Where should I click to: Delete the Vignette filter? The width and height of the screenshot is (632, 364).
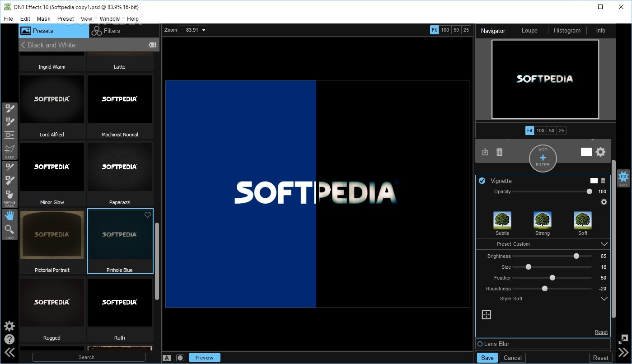(x=603, y=181)
